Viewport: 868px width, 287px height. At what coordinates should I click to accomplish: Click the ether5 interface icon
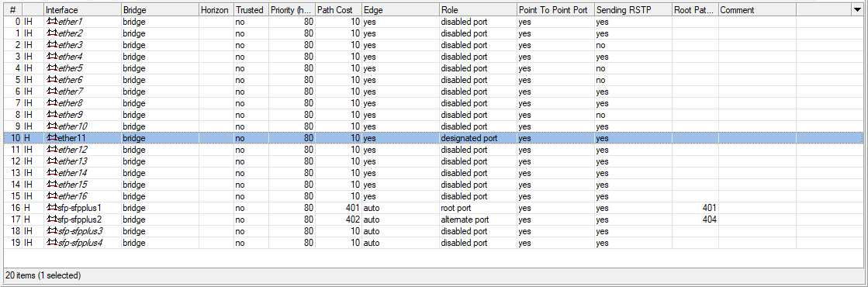(51, 68)
